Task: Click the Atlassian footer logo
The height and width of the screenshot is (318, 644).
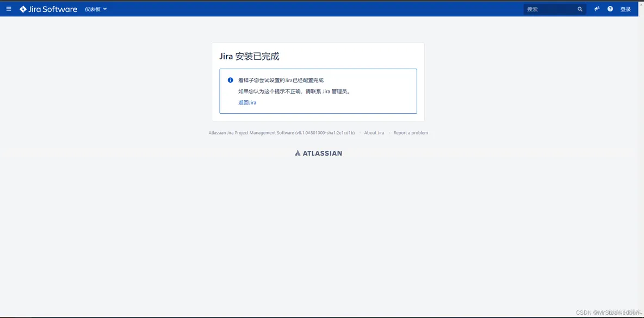Action: (318, 153)
